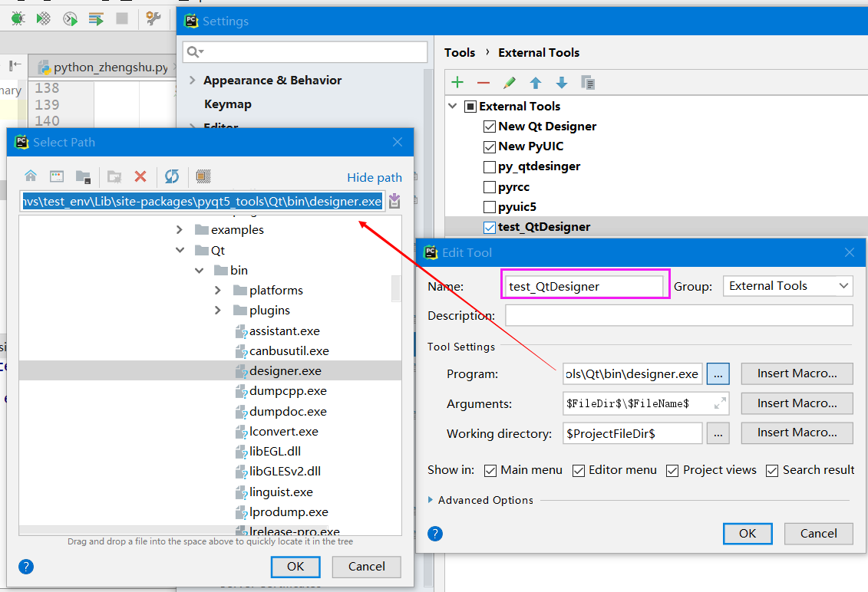Screen dimensions: 868x592
Task: Open the wrench settings icon in the toolbar
Action: click(153, 18)
